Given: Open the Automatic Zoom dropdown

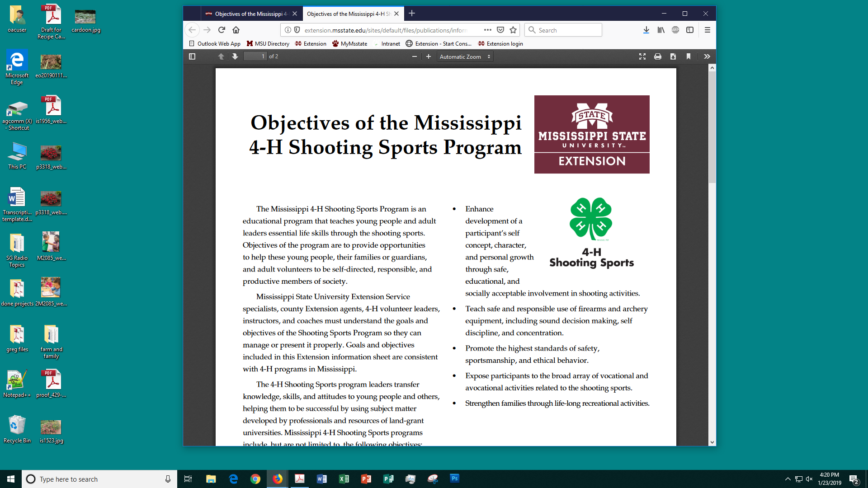Looking at the screenshot, I should click(465, 56).
